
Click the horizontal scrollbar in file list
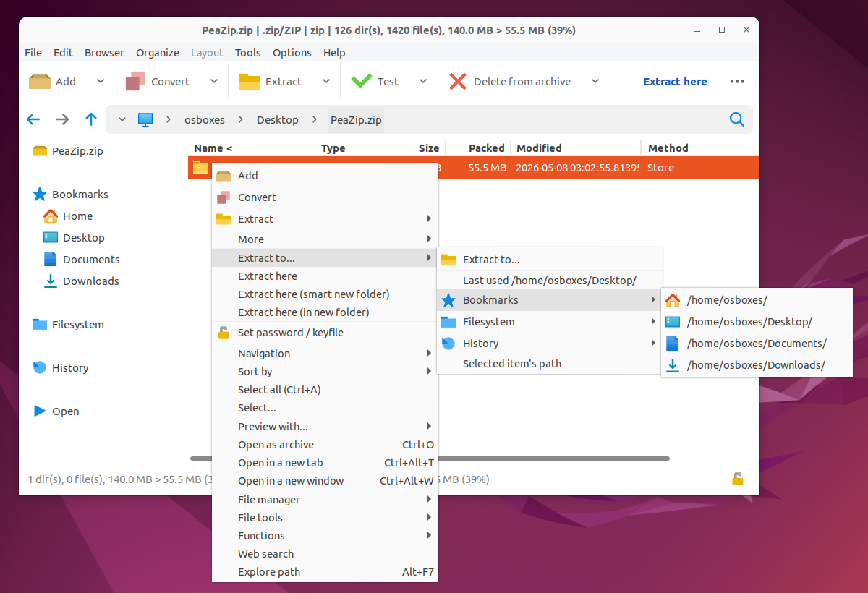(x=430, y=458)
